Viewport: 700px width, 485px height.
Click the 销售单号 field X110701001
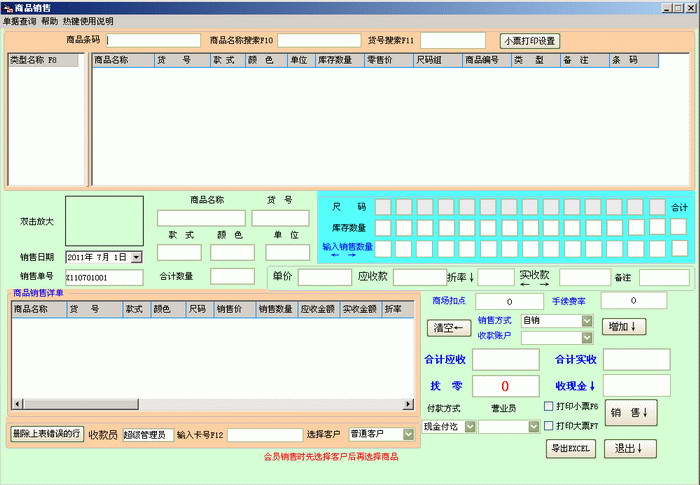(104, 277)
